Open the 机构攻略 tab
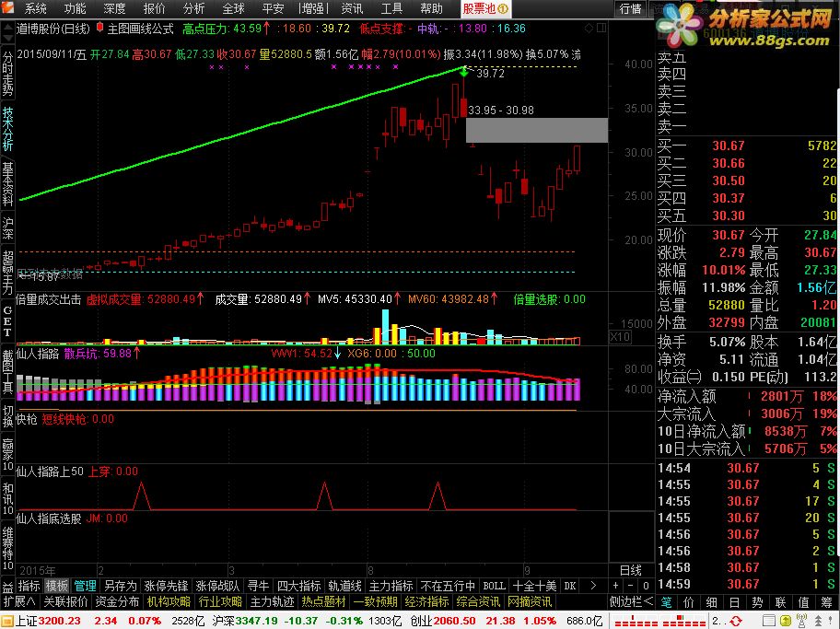This screenshot has width=840, height=629. (169, 601)
